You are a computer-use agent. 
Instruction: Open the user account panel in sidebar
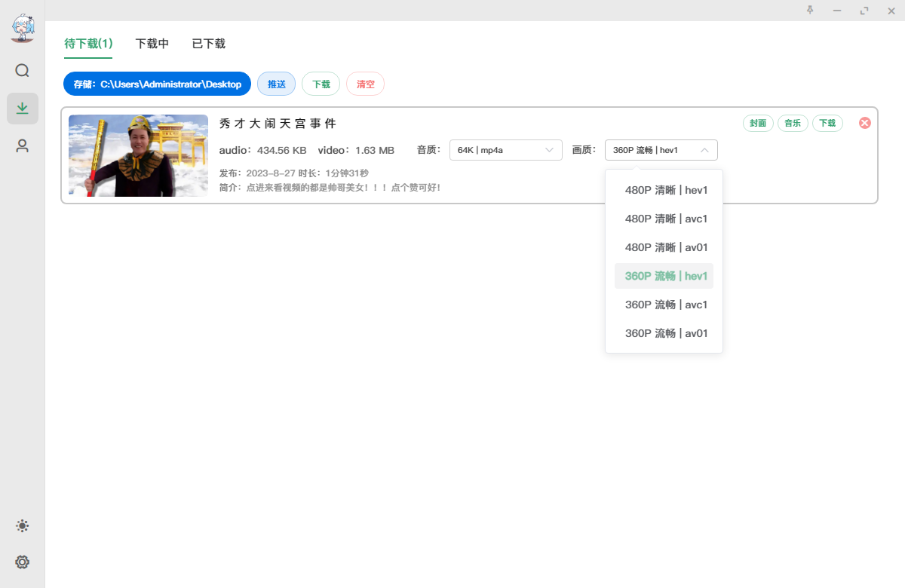pos(22,145)
